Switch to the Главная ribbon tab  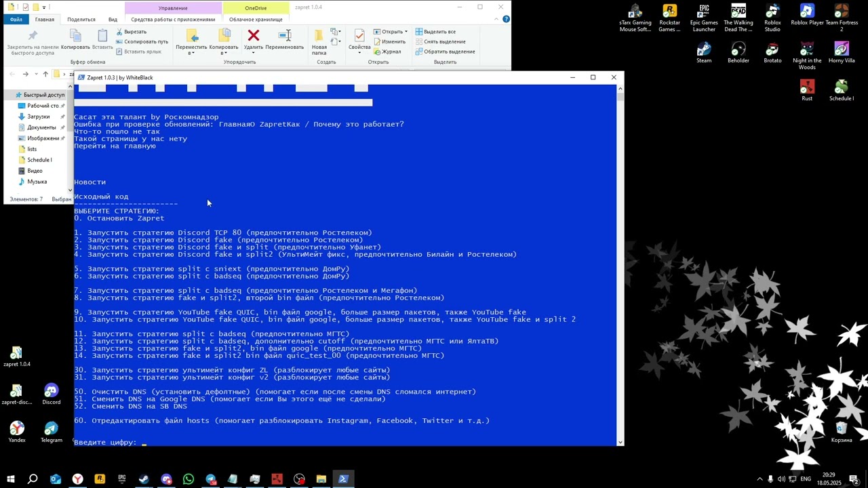coord(45,19)
